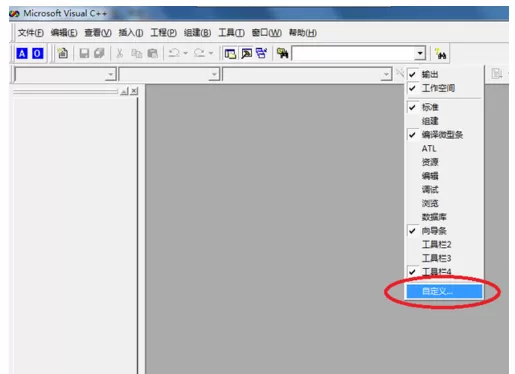Uncheck 工具栏4 in popup menu
This screenshot has height=374, width=515.
coord(444,272)
